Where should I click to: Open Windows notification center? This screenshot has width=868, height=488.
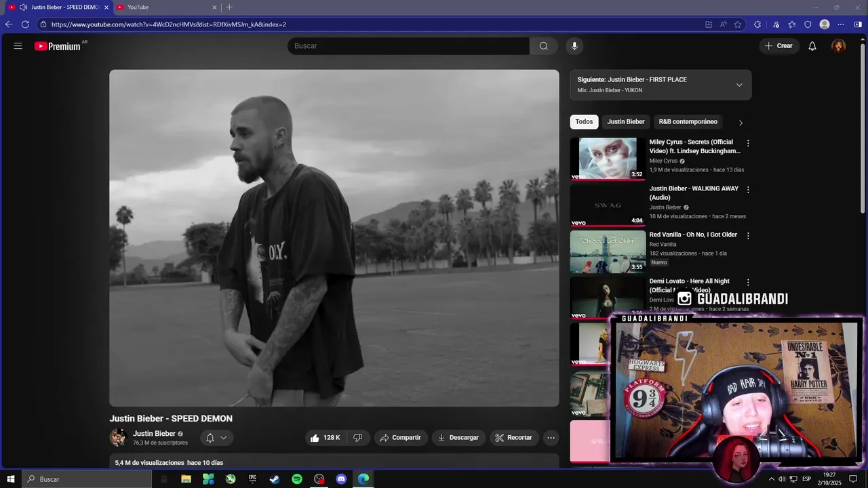(x=854, y=479)
